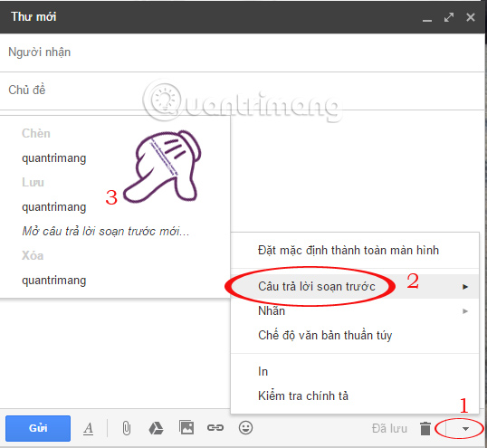
Task: Click the Người nhận recipient field
Action: coord(243,52)
